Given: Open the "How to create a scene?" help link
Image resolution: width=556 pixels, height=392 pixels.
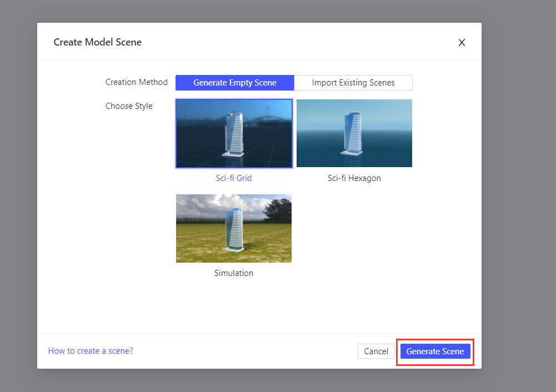Looking at the screenshot, I should [x=90, y=350].
